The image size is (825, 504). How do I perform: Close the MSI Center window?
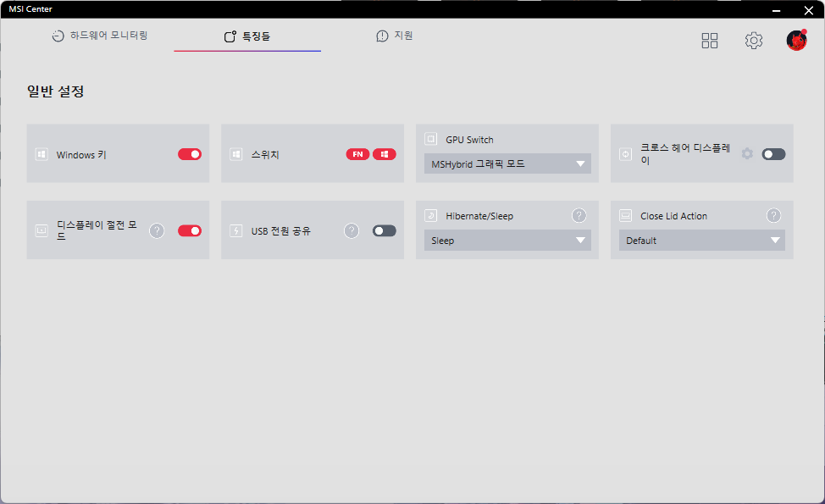pyautogui.click(x=809, y=10)
